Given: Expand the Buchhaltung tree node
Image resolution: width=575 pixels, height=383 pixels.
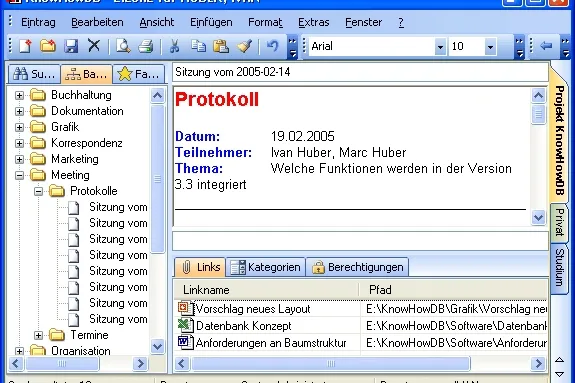Looking at the screenshot, I should pyautogui.click(x=19, y=95).
